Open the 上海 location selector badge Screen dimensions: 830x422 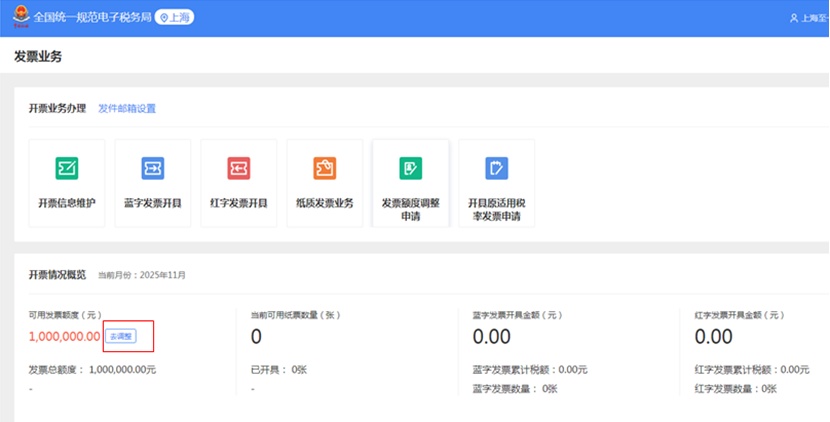[177, 18]
